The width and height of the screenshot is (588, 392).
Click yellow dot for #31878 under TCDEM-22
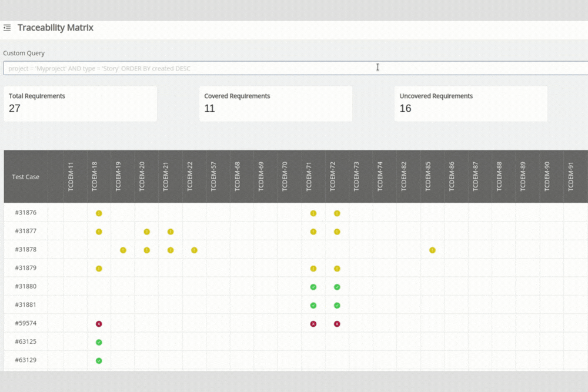(x=194, y=250)
